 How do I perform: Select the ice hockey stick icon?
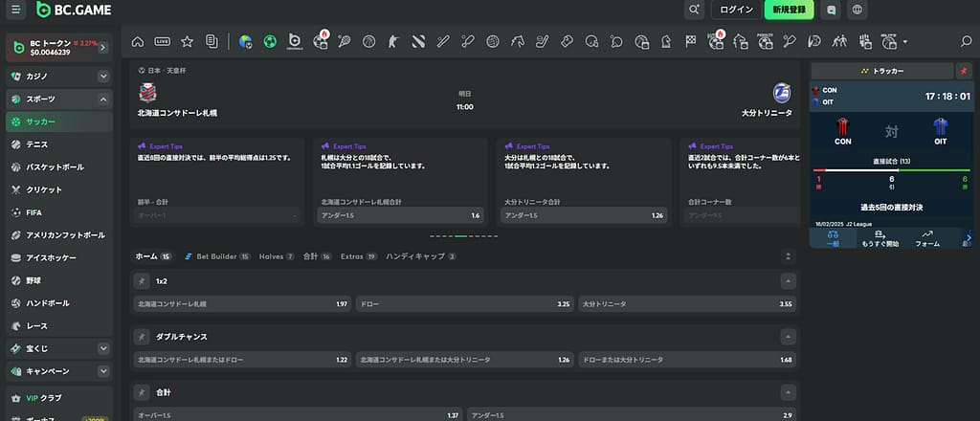(x=542, y=42)
